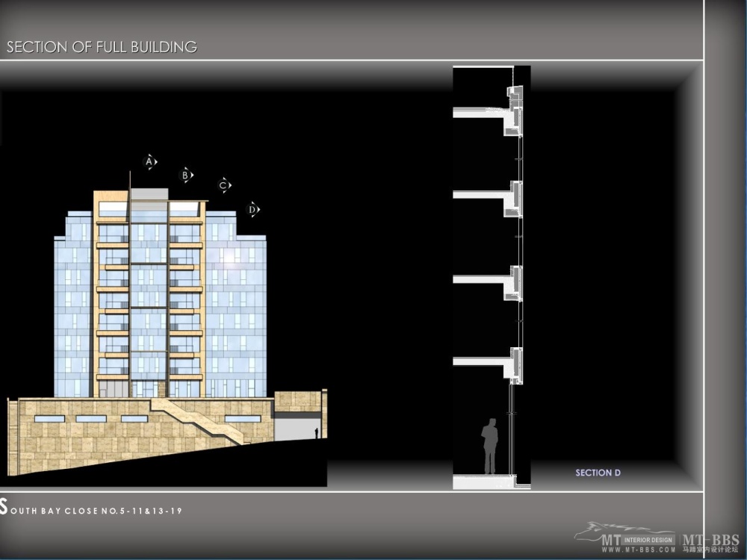Click the "INTERIOR DESIGN" badge
The image size is (747, 560).
pyautogui.click(x=648, y=540)
